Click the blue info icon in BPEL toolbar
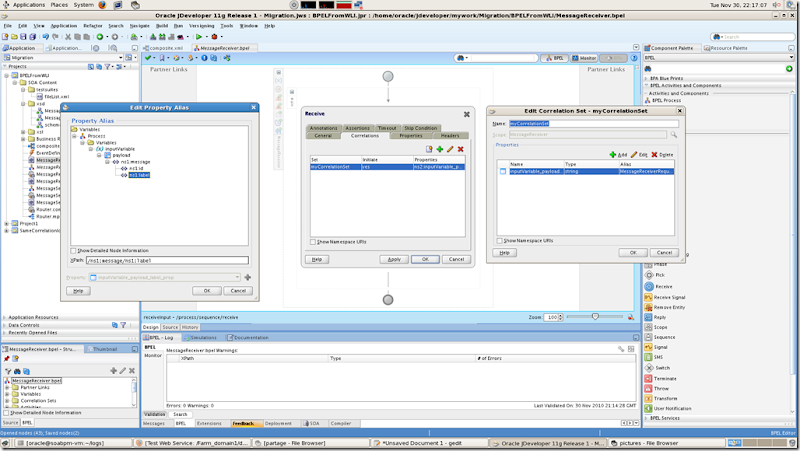 [x=204, y=58]
